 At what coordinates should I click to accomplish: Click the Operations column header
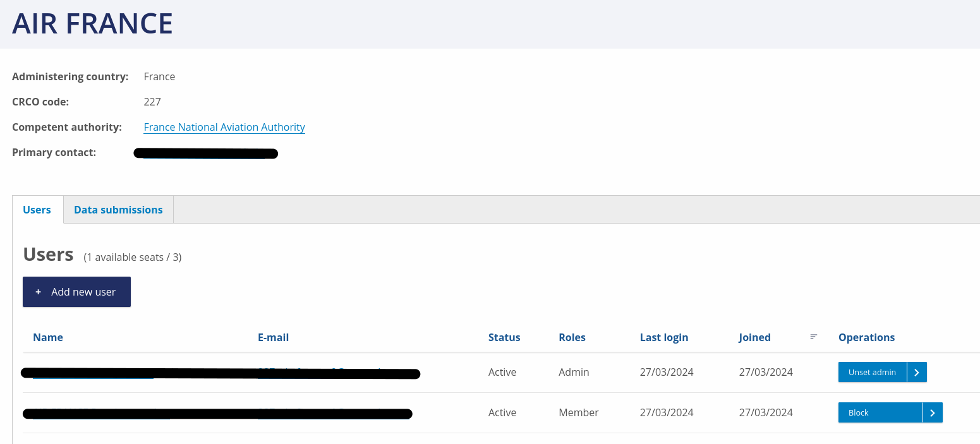(866, 337)
